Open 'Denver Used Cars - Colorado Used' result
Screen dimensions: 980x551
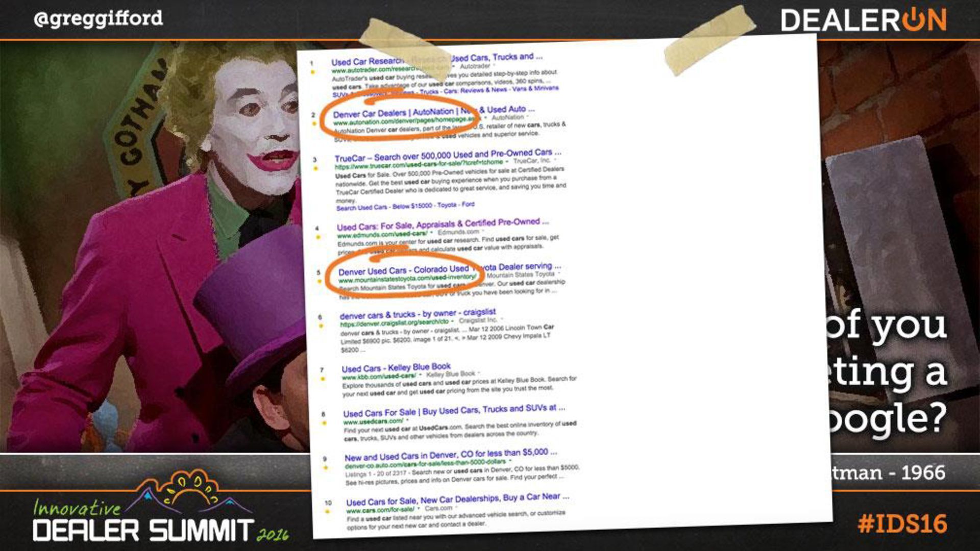449,269
